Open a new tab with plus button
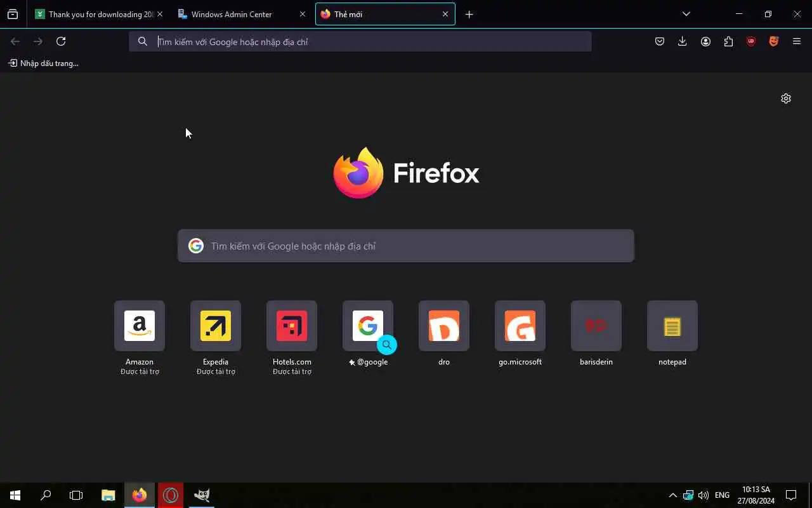This screenshot has width=812, height=508. 469,14
